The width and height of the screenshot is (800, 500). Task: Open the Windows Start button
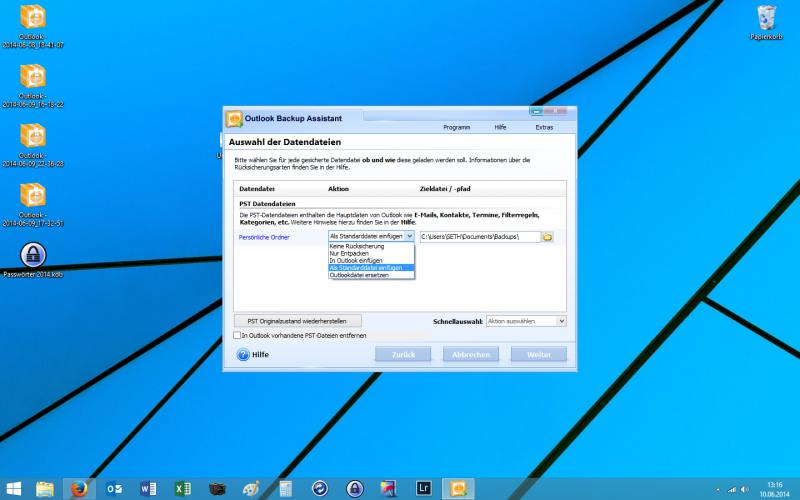pos(14,489)
